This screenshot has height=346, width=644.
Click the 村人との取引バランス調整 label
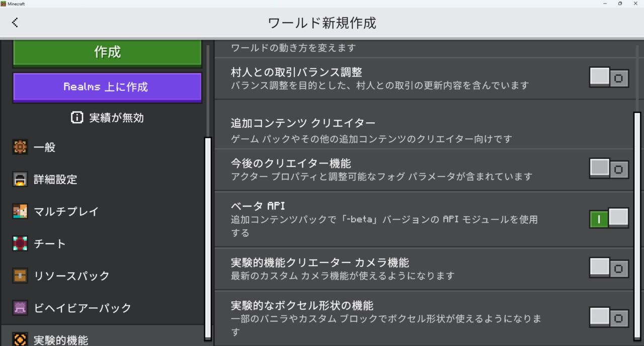pos(296,72)
